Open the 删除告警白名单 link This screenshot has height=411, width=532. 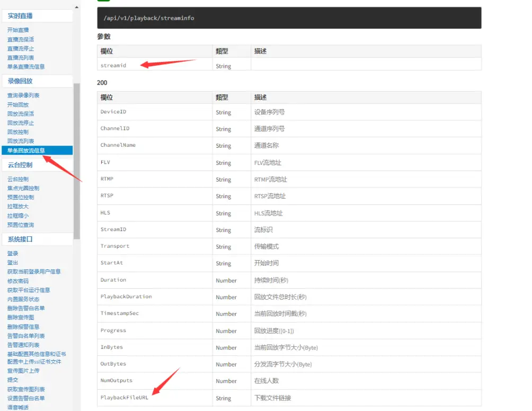(26, 308)
